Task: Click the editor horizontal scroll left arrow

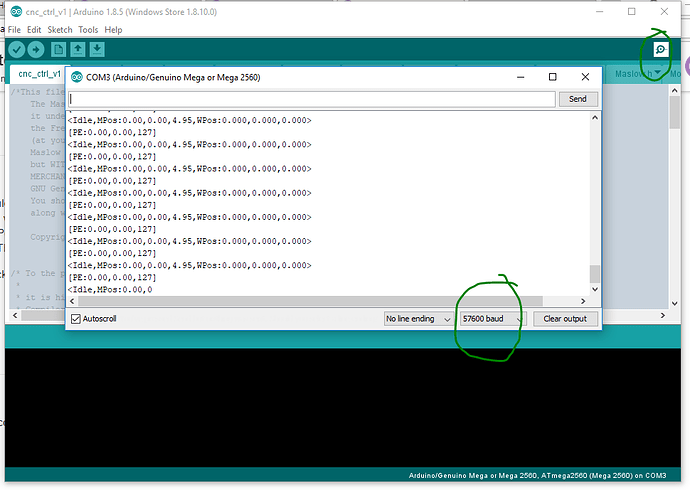Action: (15, 315)
